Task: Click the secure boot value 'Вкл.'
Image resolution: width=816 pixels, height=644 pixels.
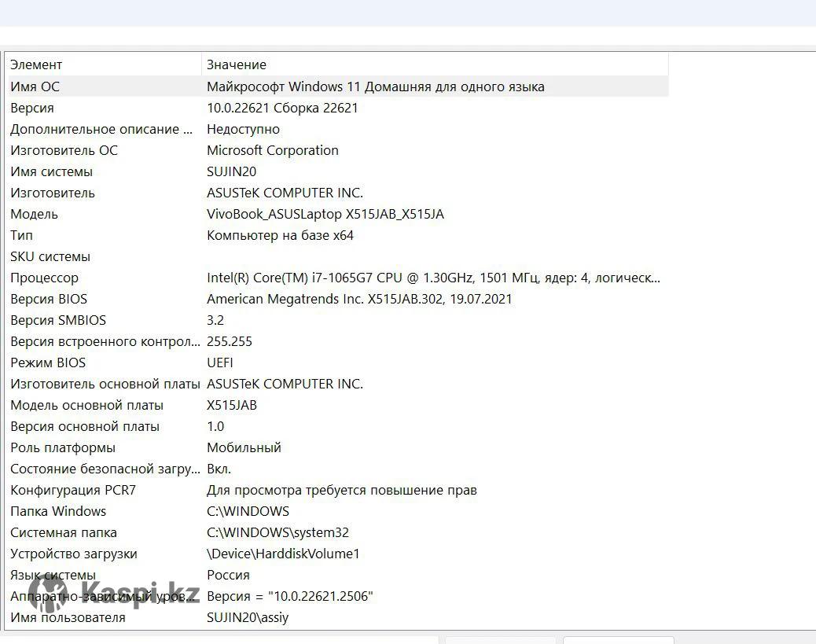Action: tap(219, 469)
